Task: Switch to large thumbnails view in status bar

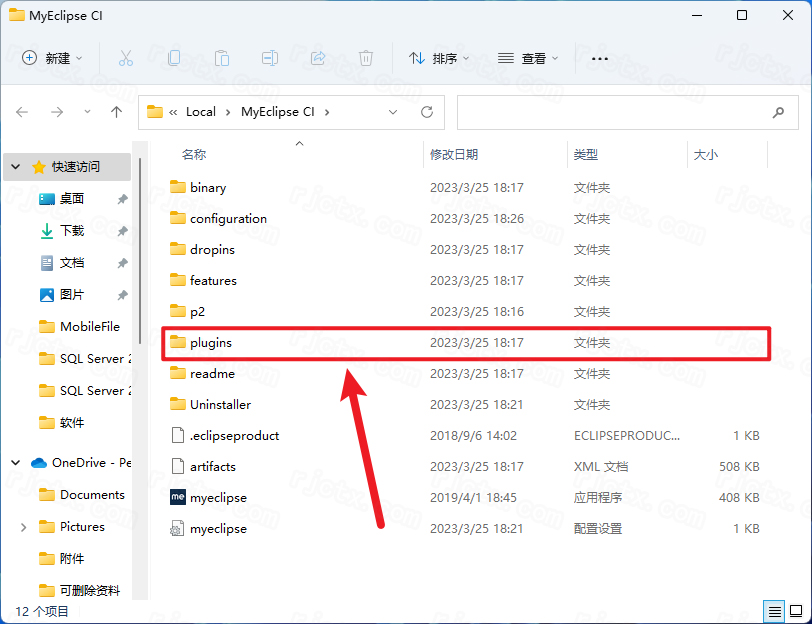Action: click(x=795, y=611)
